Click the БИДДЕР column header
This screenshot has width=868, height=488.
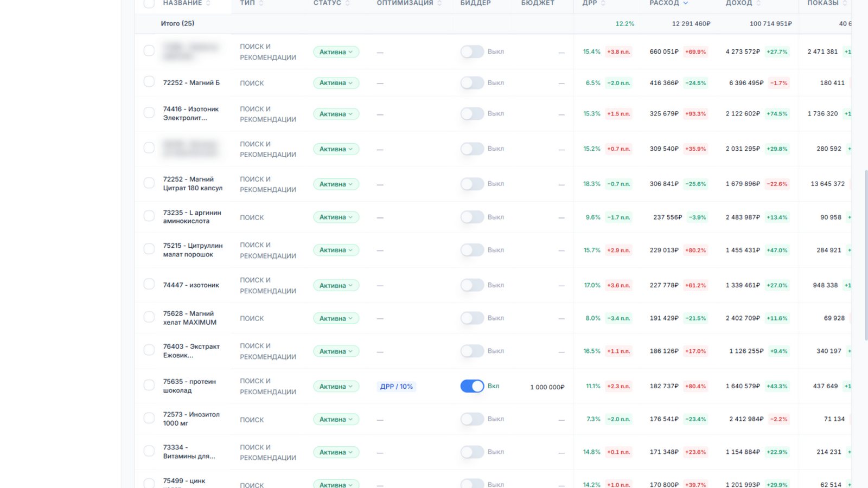(x=475, y=3)
